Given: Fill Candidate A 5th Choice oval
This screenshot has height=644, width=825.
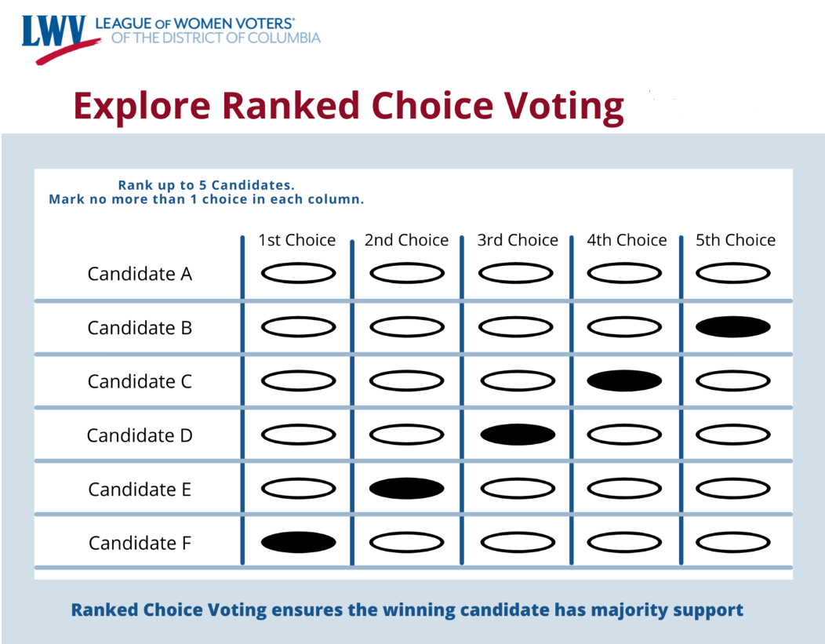Looking at the screenshot, I should point(733,273).
